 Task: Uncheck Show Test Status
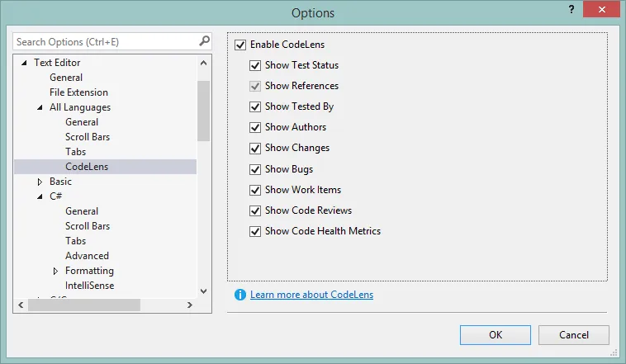tap(255, 65)
